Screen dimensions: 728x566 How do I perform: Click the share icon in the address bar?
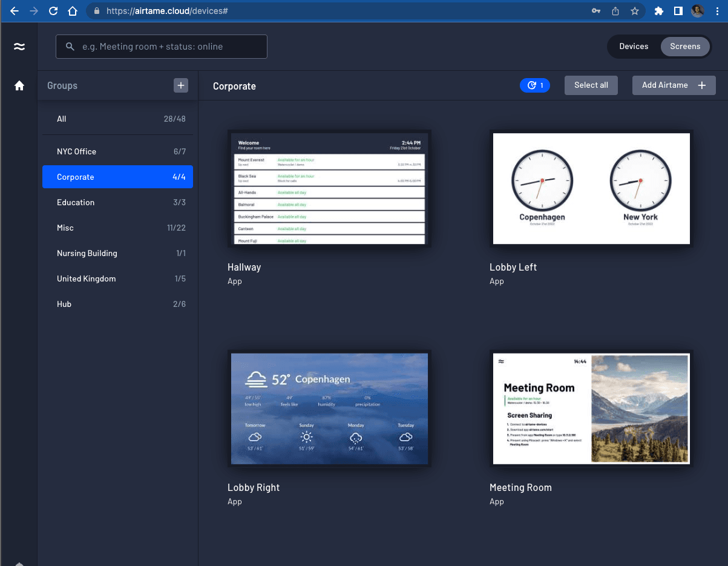pyautogui.click(x=615, y=11)
